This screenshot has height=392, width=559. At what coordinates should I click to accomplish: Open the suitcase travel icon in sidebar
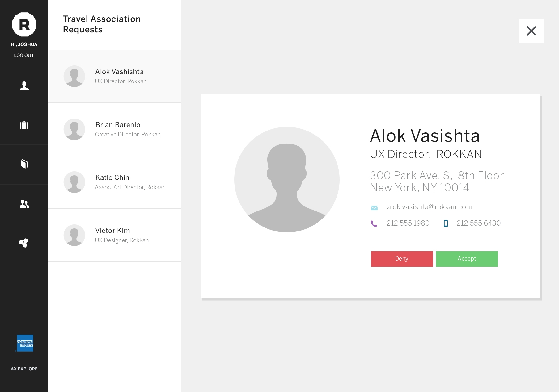click(x=24, y=125)
